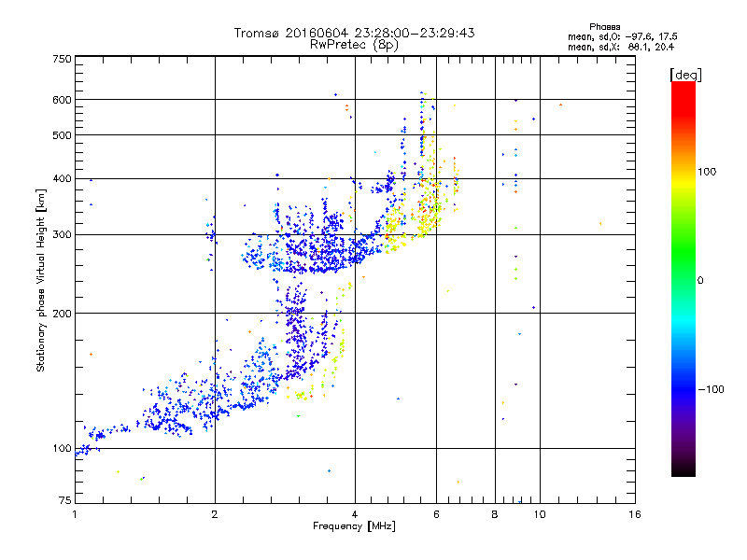Click the y-axis '500' tick label
747x560 pixels.
(62, 135)
